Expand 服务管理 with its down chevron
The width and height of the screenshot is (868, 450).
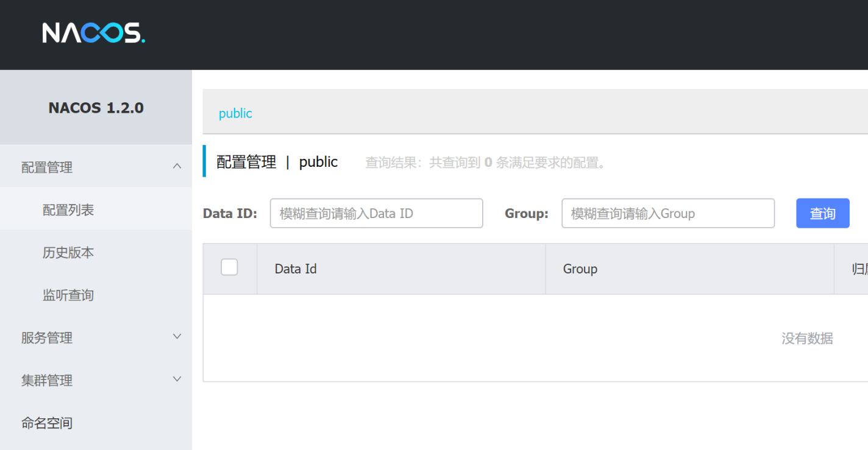pyautogui.click(x=177, y=337)
